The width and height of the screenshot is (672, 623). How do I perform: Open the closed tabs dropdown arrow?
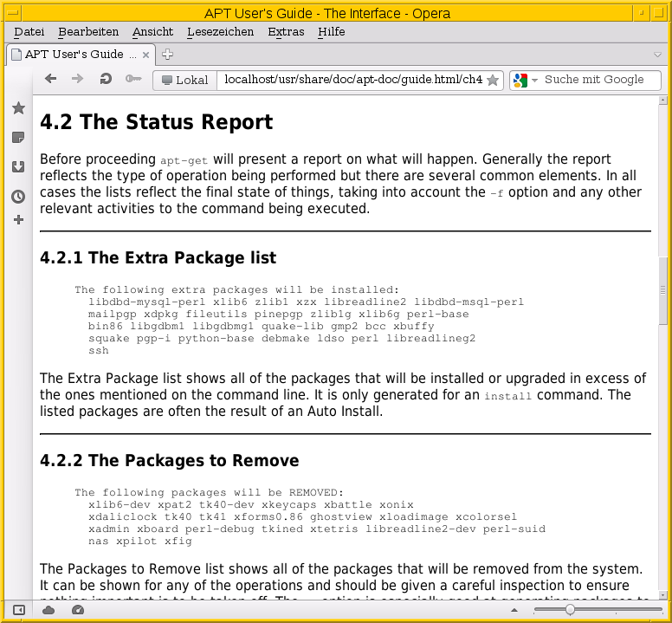[657, 55]
